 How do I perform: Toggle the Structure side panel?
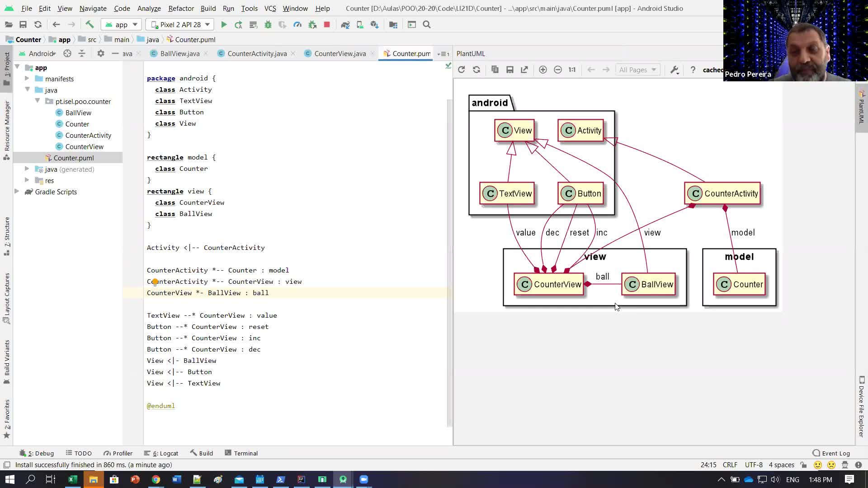(7, 236)
